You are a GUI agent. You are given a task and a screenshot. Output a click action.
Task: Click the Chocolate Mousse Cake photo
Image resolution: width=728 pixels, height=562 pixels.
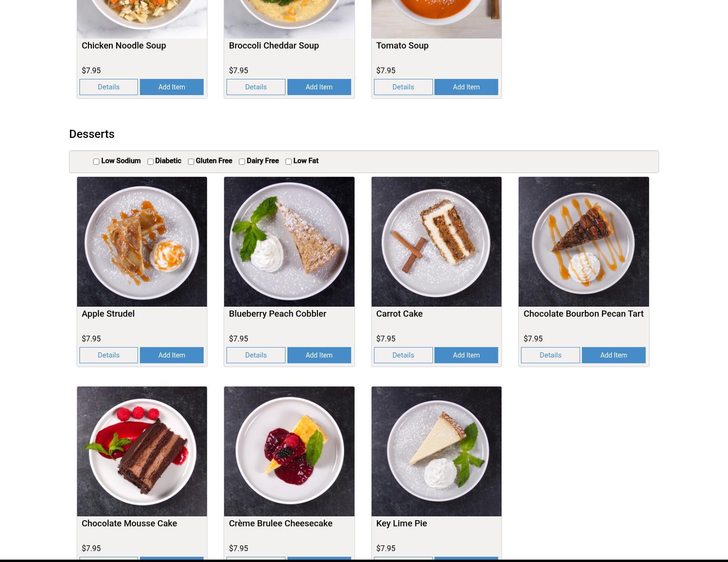142,451
